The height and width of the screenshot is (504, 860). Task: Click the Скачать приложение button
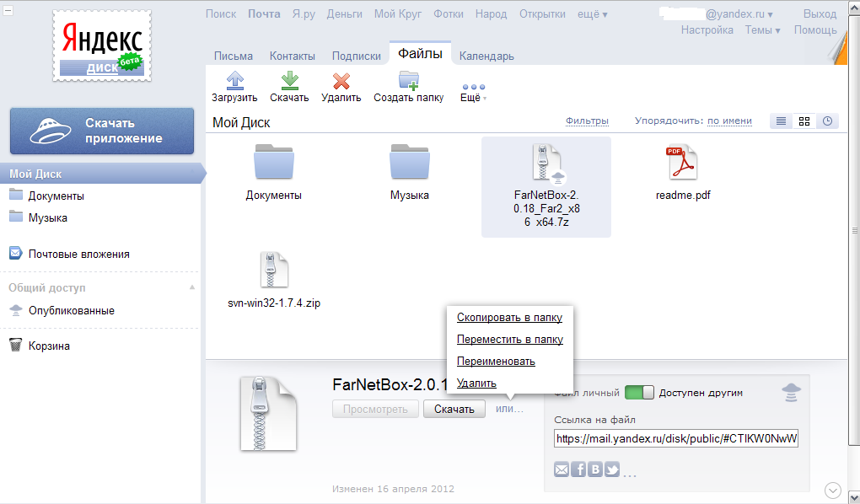[101, 131]
